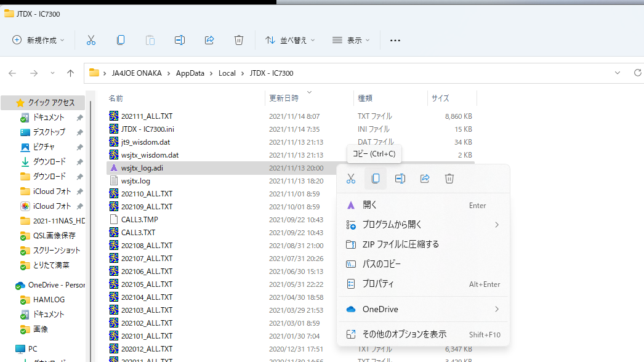Screen dimensions: 644x362
Task: Click the Rename icon in the top toolbar
Action: pos(180,40)
